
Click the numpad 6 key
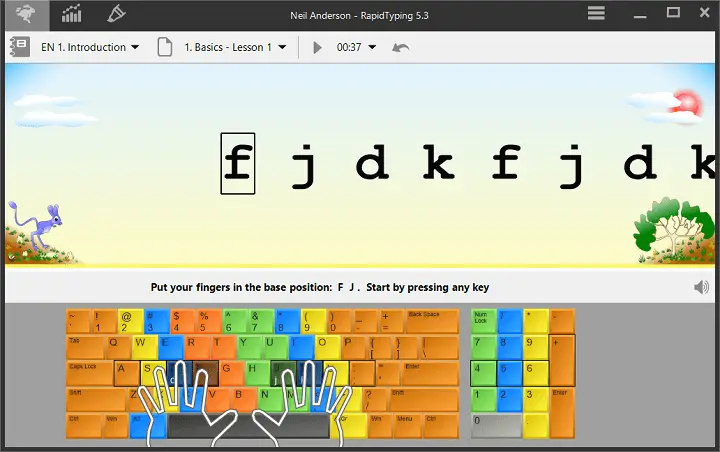coord(535,373)
